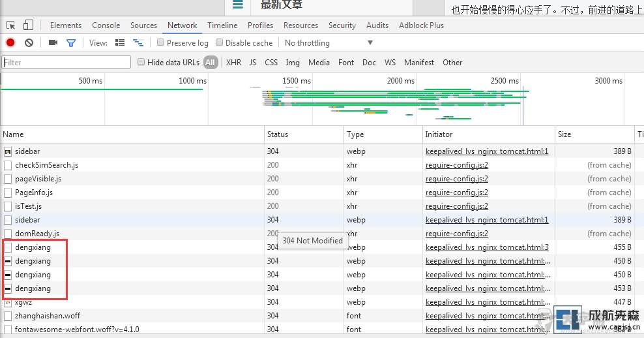Viewport: 644px width, 338px height.
Task: Focus the Filter text field
Action: tap(66, 62)
